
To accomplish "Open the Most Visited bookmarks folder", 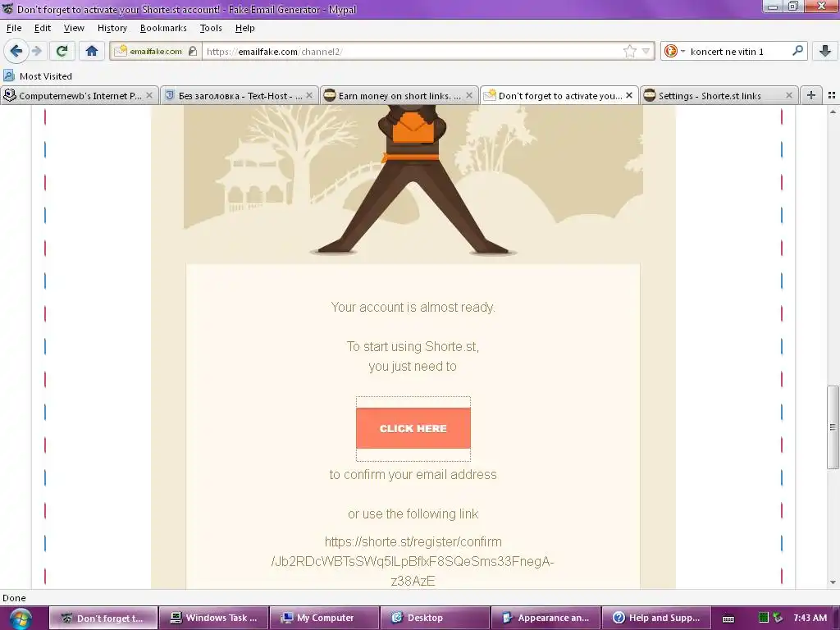I will pyautogui.click(x=38, y=76).
